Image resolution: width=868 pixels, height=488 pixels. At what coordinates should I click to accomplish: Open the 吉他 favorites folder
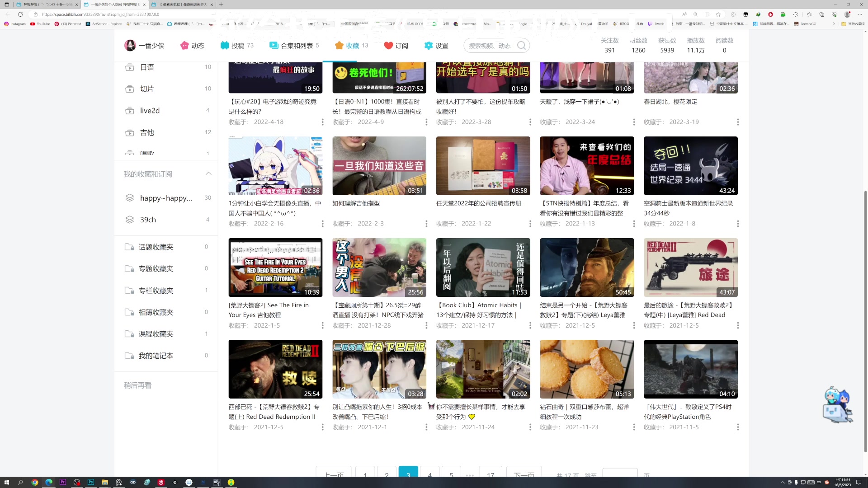(x=166, y=132)
